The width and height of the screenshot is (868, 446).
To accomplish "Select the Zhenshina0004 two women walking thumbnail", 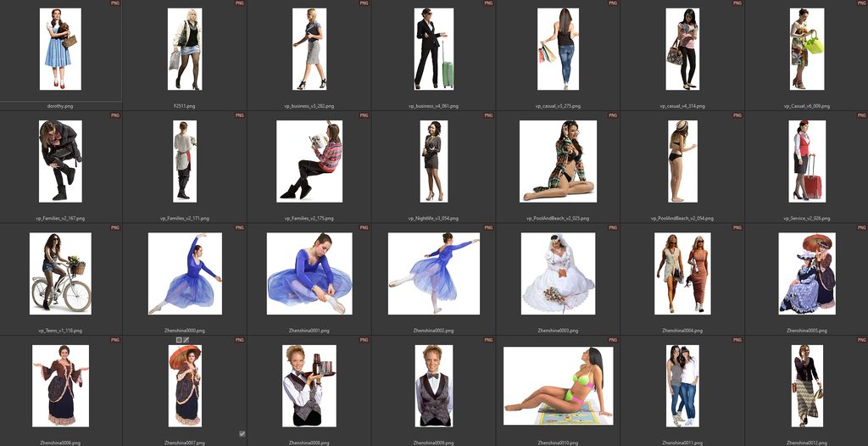I will pos(682,273).
